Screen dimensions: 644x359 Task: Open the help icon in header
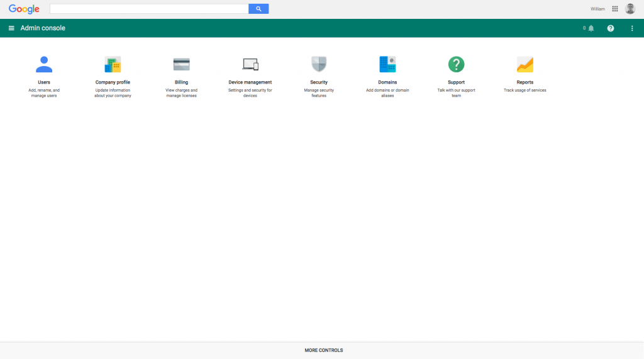click(610, 28)
